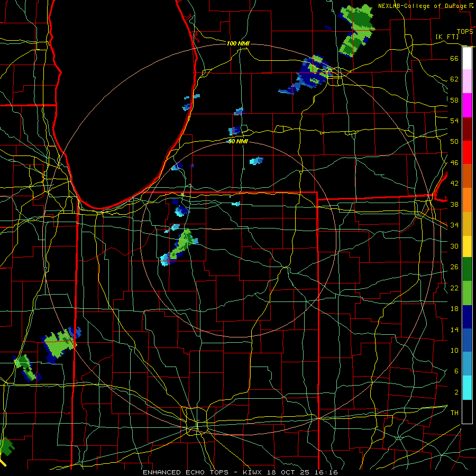Click the '22' scale value
This screenshot has height=476, width=476.
pyautogui.click(x=454, y=288)
